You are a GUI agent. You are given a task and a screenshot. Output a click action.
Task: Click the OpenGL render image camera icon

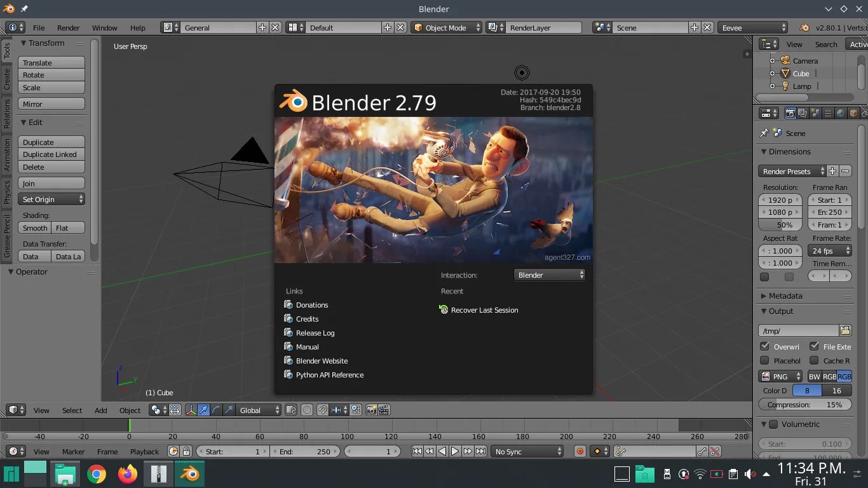point(371,410)
